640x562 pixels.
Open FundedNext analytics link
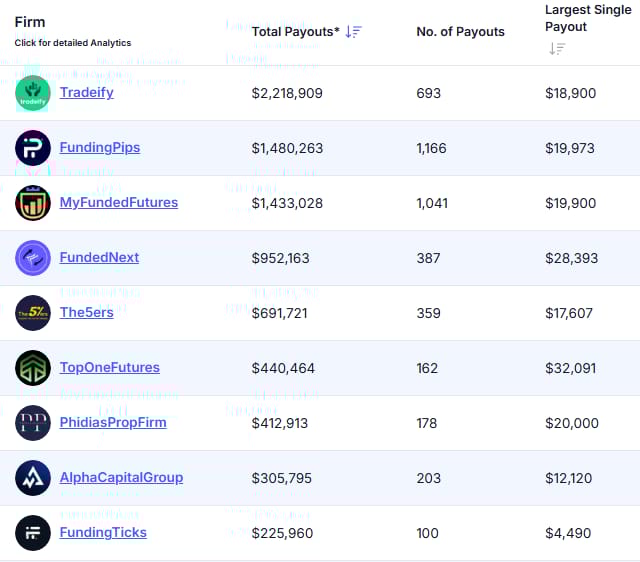(99, 258)
